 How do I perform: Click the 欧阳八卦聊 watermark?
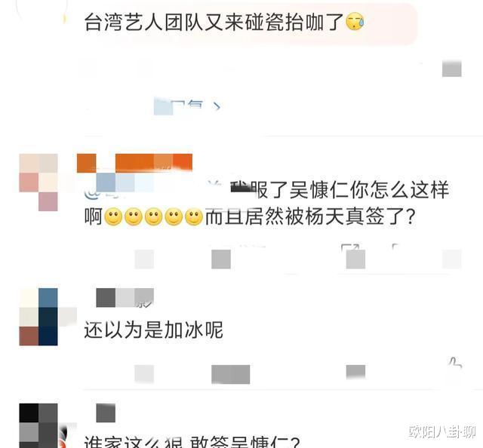point(442,432)
